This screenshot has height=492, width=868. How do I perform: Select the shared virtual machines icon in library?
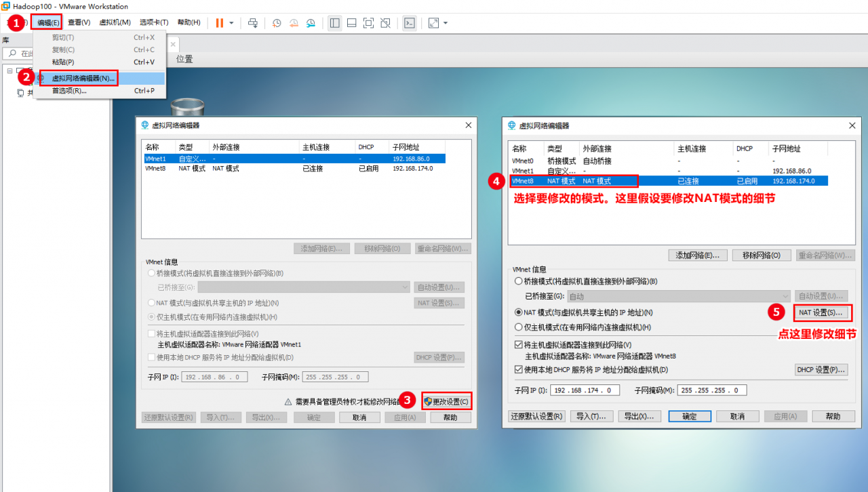[x=20, y=93]
